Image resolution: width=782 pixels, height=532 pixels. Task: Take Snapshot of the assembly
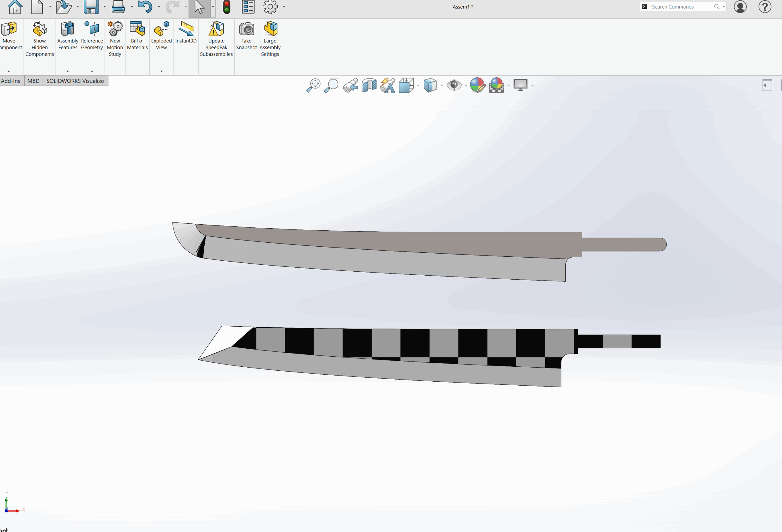pyautogui.click(x=246, y=36)
